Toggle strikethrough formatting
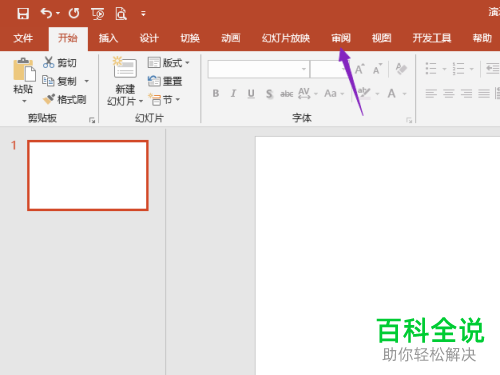Screen dimensions: 500x375 tap(287, 94)
